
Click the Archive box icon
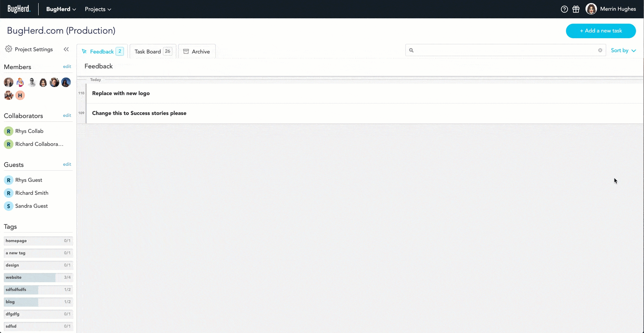(186, 51)
